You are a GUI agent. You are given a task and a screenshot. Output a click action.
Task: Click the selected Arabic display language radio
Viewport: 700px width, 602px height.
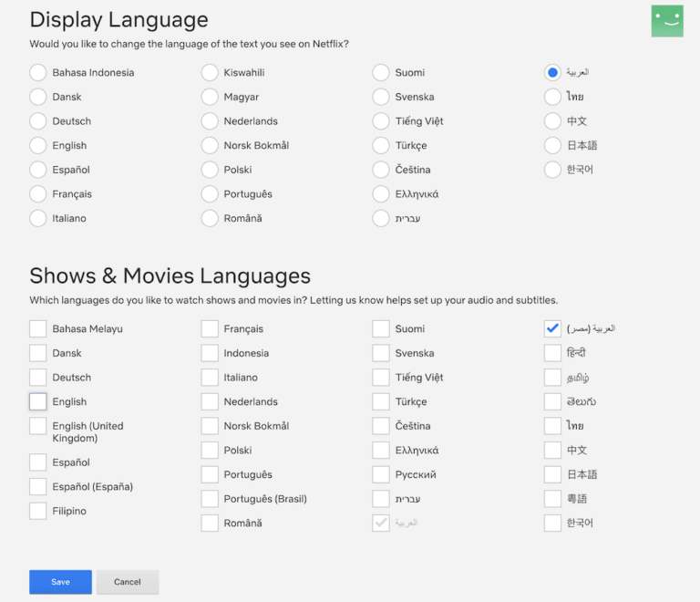click(552, 72)
